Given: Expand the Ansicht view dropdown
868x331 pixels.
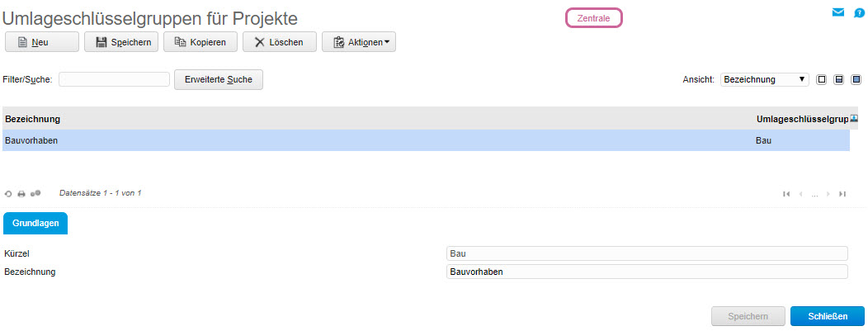Looking at the screenshot, I should [x=765, y=79].
